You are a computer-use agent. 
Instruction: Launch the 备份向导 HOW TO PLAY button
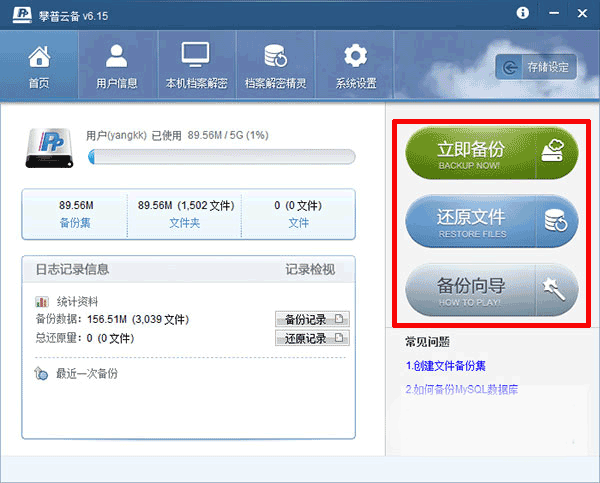pyautogui.click(x=492, y=290)
